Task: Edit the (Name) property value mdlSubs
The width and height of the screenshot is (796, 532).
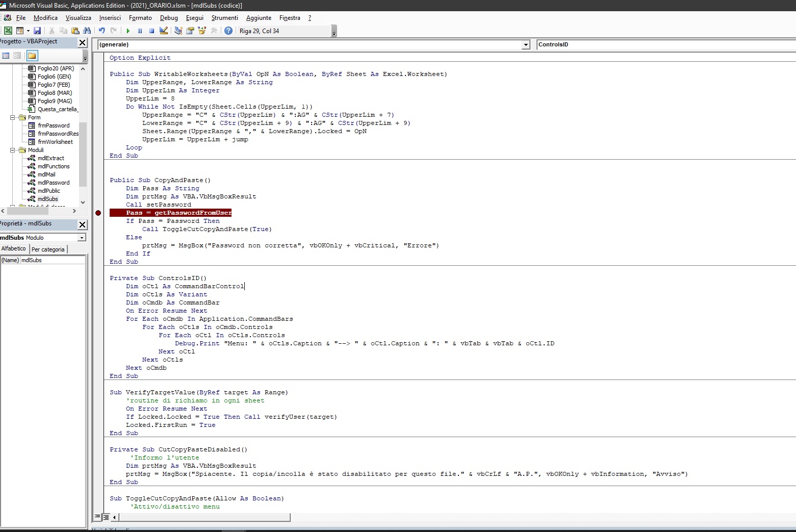Action: click(53, 260)
